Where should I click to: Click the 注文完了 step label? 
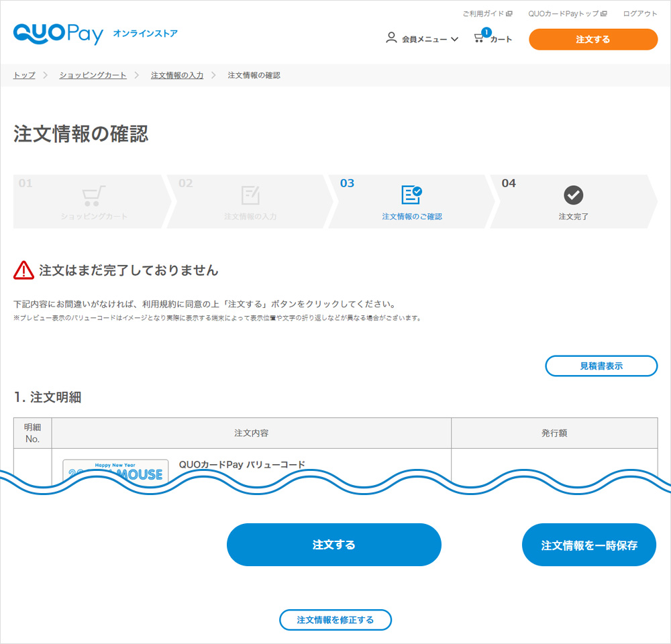pos(573,217)
